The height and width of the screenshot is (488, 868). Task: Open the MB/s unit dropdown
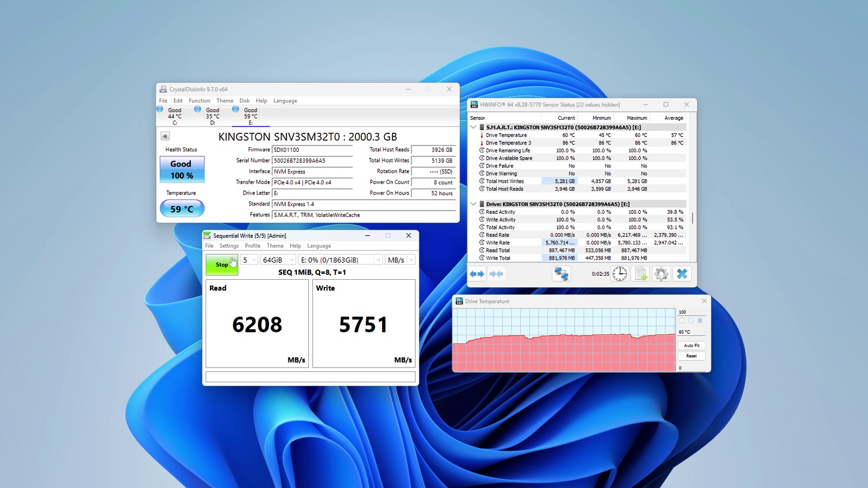pyautogui.click(x=400, y=260)
